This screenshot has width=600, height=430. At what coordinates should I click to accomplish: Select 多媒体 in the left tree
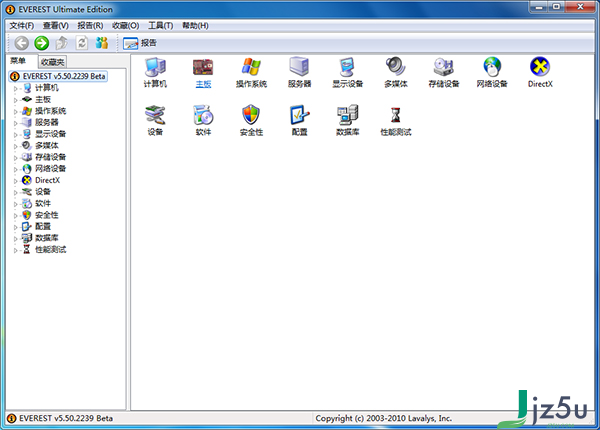tap(47, 145)
